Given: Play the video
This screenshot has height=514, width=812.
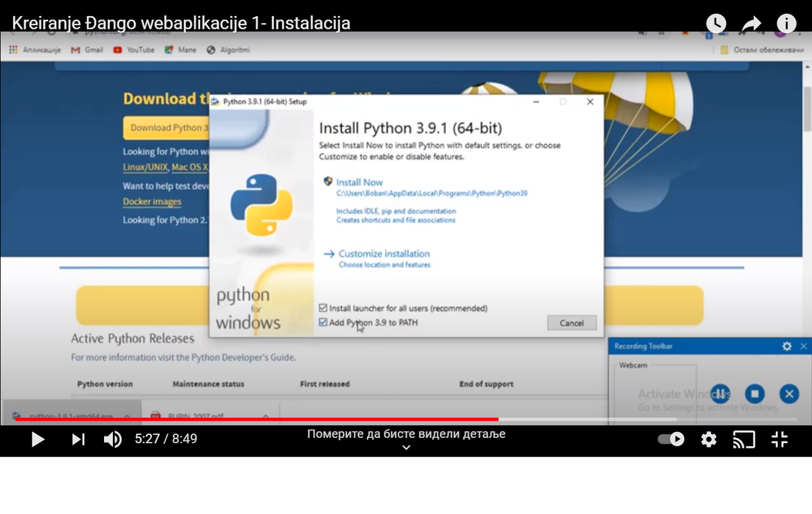Looking at the screenshot, I should (38, 439).
